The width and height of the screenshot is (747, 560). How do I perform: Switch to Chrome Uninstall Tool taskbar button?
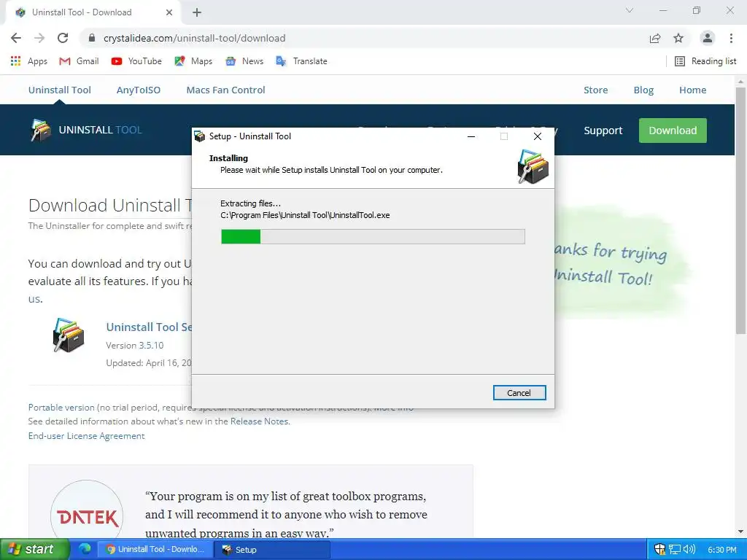tap(155, 550)
